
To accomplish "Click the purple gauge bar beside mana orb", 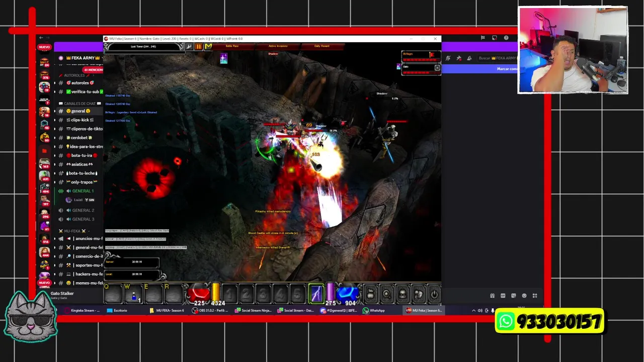I will pos(331,292).
